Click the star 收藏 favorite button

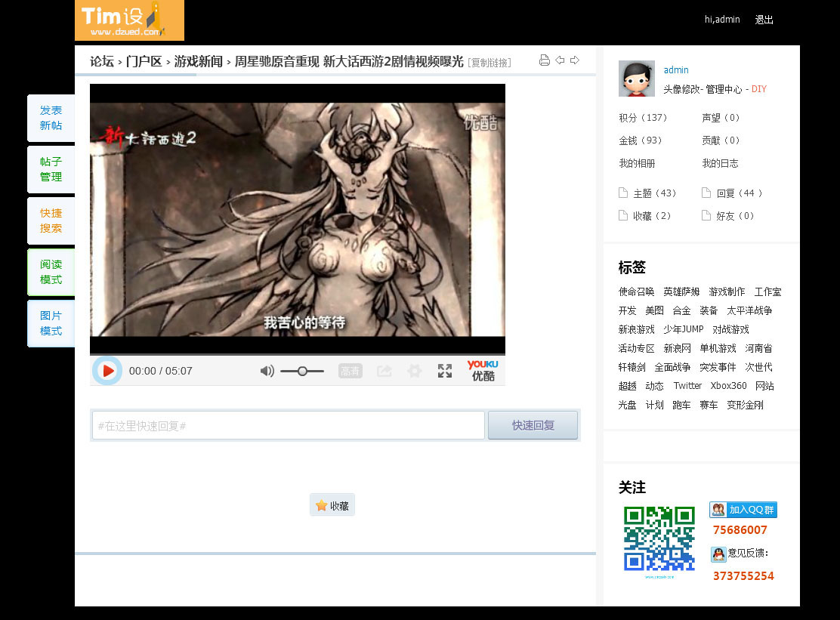332,505
